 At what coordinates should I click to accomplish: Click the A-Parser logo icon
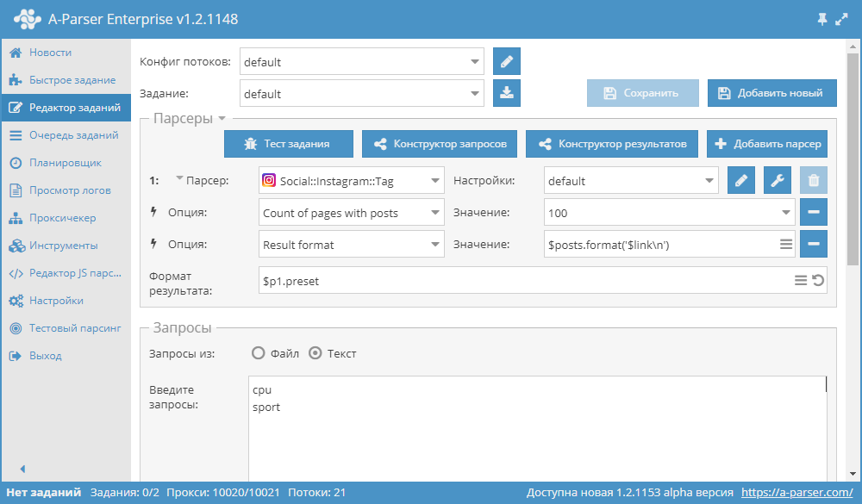[27, 19]
